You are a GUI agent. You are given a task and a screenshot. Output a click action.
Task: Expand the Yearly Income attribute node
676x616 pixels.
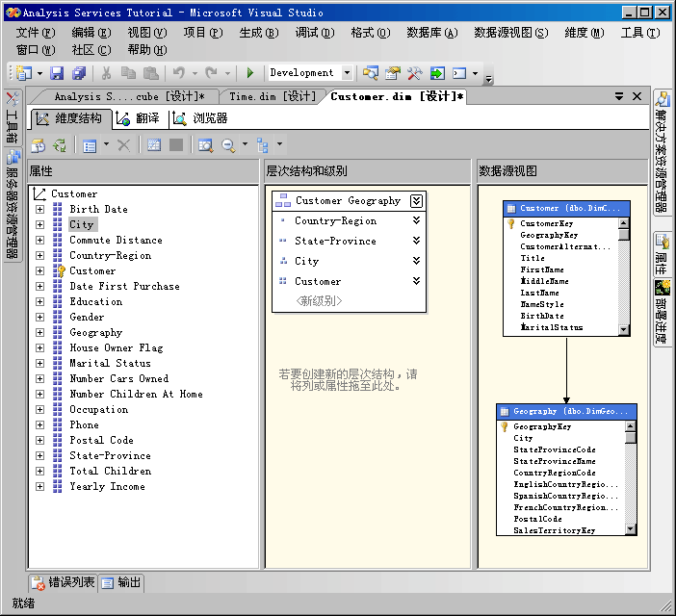[39, 486]
